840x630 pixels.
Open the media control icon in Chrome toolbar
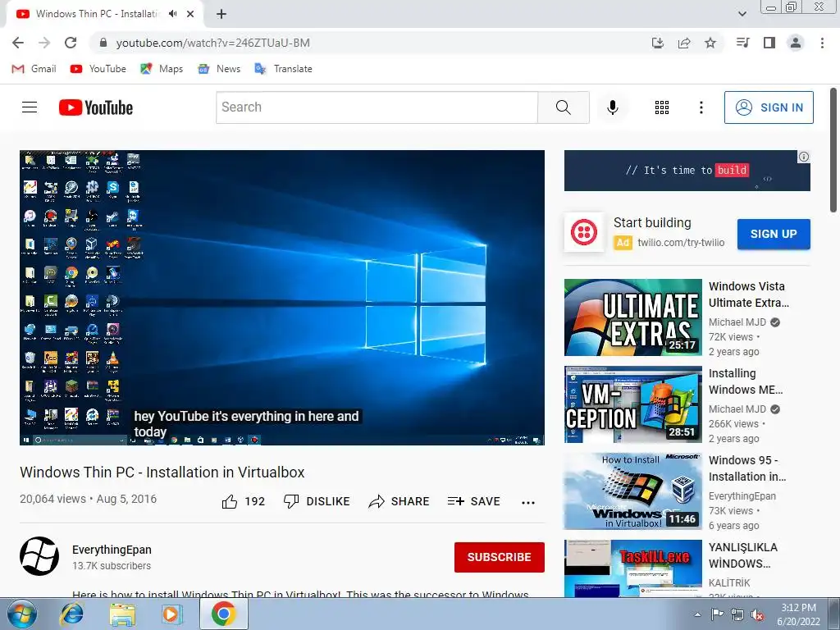point(742,43)
